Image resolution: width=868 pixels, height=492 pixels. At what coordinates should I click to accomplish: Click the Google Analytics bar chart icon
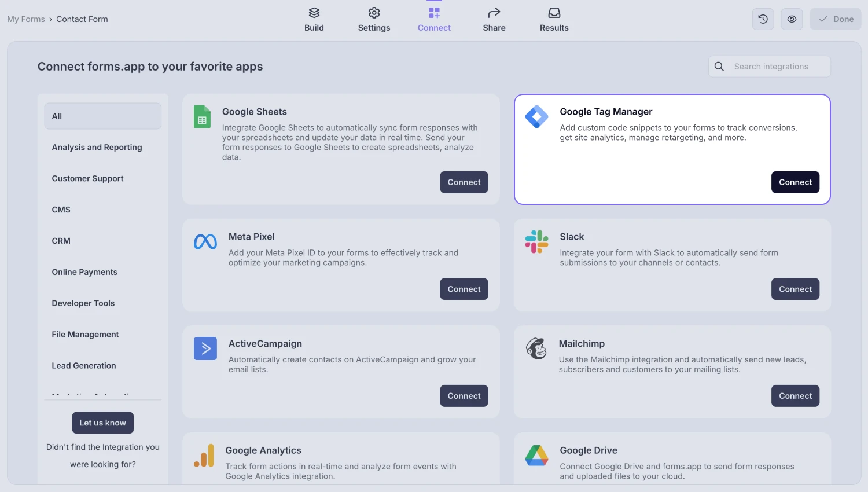[204, 456]
